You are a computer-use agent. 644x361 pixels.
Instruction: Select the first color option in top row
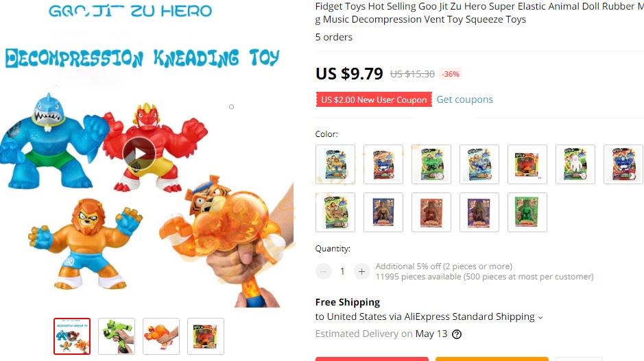tap(335, 164)
